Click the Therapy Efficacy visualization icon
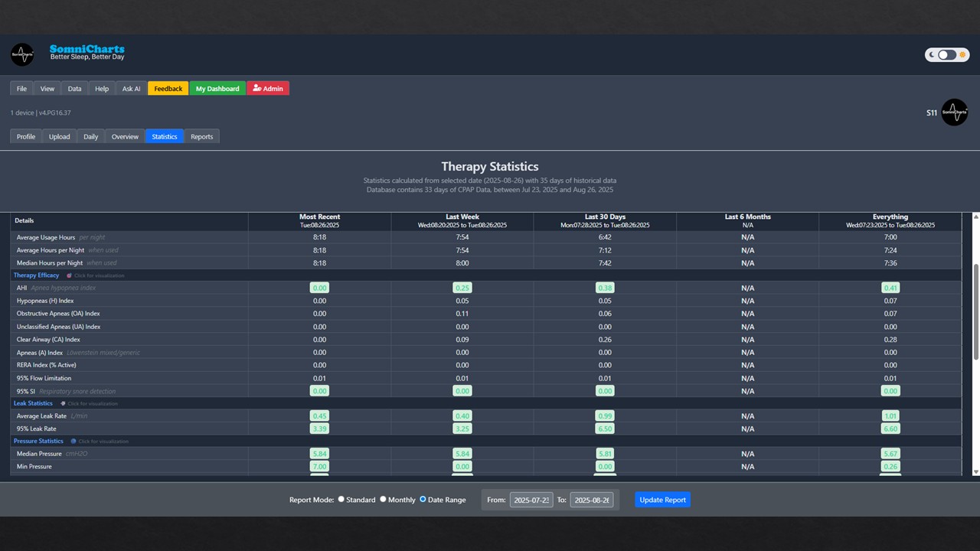This screenshot has height=551, width=980. tap(69, 275)
